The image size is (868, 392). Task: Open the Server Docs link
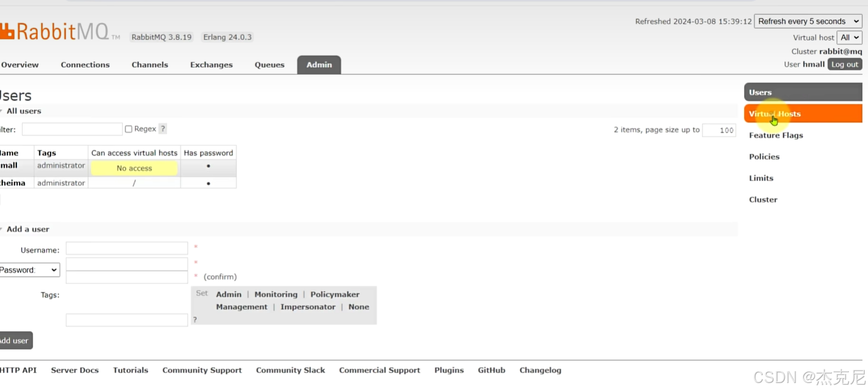tap(75, 370)
